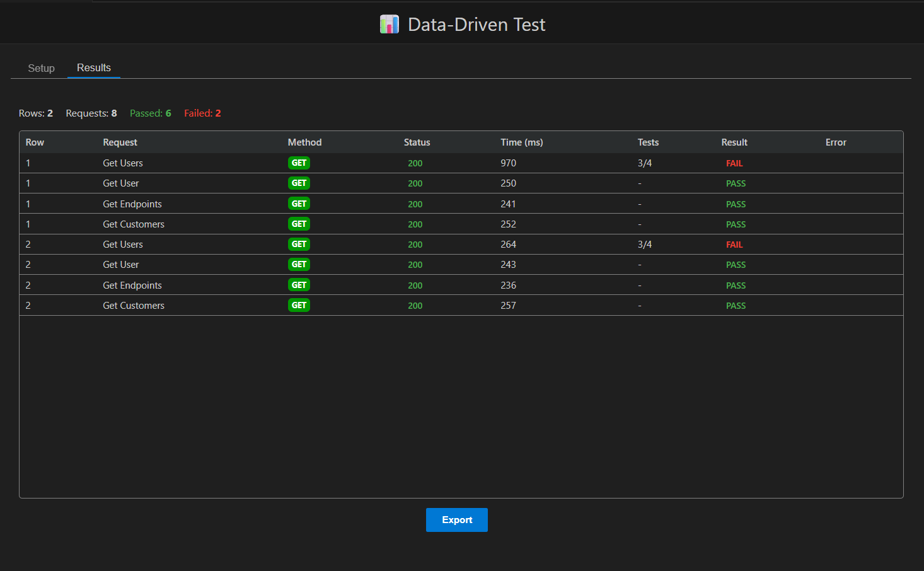Click the FAIL result in the 264 ms row
The height and width of the screenshot is (571, 924).
734,245
